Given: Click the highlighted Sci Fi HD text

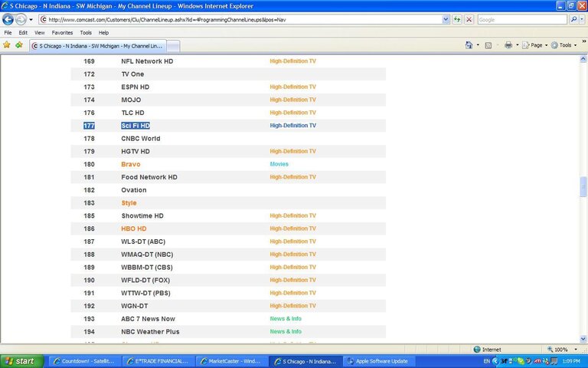Looking at the screenshot, I should (x=136, y=126).
